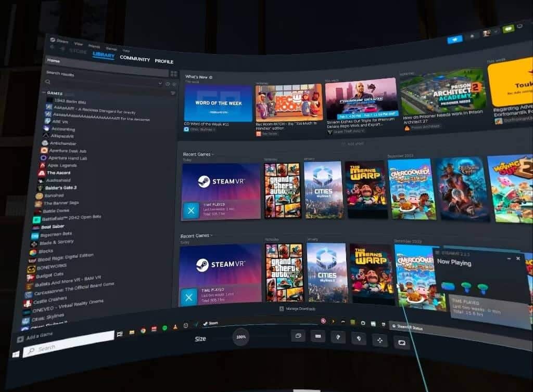Select Beat Saber in the game list
Viewport: 533px width, 392px height.
click(x=57, y=226)
